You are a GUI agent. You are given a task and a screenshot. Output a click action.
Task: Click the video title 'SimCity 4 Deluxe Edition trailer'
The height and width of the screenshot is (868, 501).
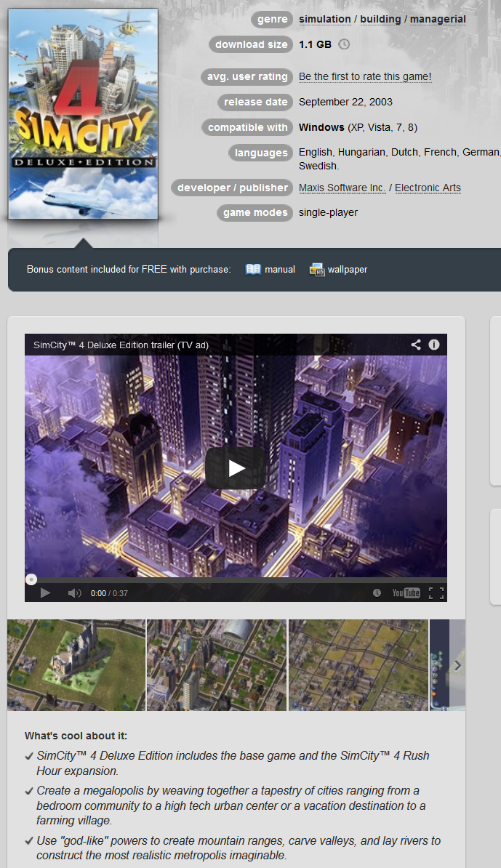click(121, 345)
